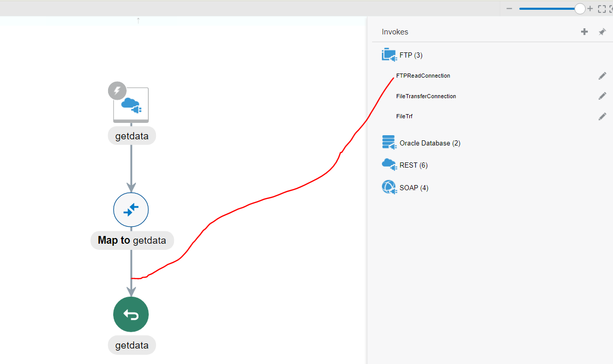613x364 pixels.
Task: Click the bottom getdata return label
Action: 132,345
